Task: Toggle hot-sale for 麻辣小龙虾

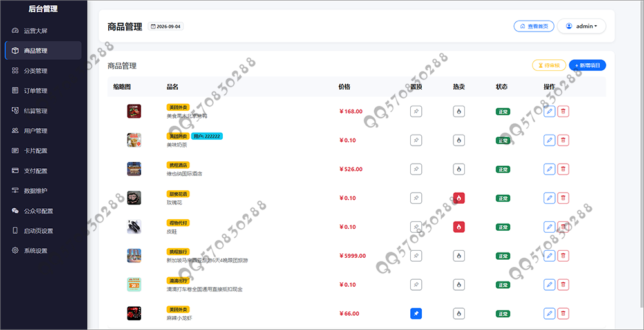Action: pyautogui.click(x=459, y=313)
